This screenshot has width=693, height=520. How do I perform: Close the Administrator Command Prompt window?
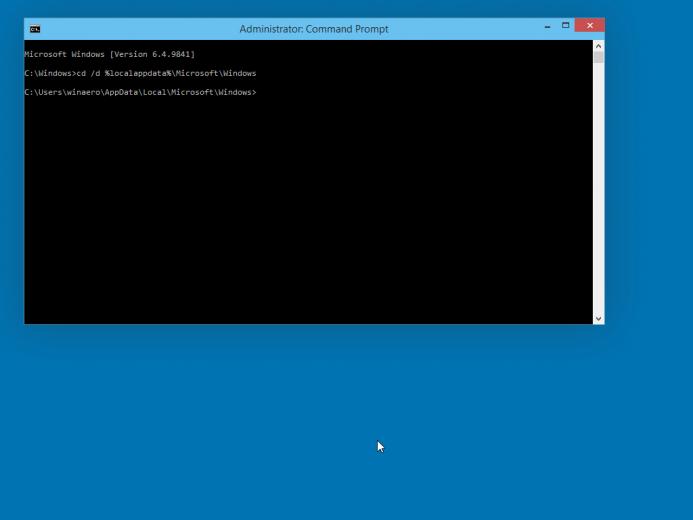tap(589, 26)
